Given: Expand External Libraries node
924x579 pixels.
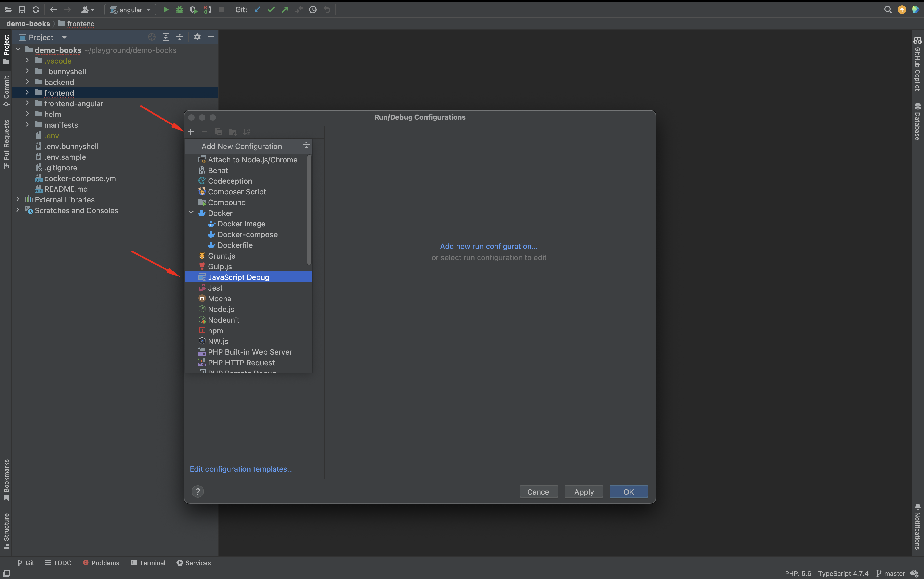Looking at the screenshot, I should (x=18, y=199).
